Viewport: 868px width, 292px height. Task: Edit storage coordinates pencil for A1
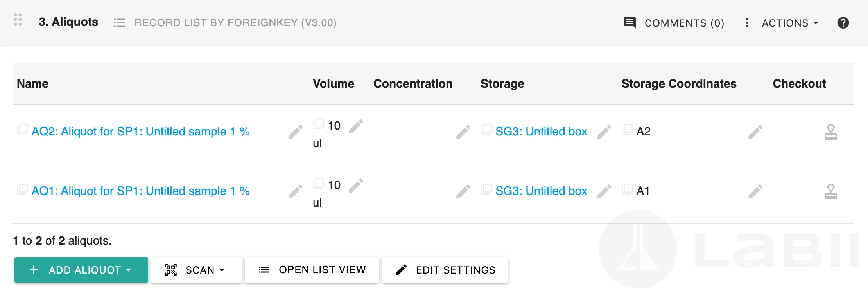point(755,191)
